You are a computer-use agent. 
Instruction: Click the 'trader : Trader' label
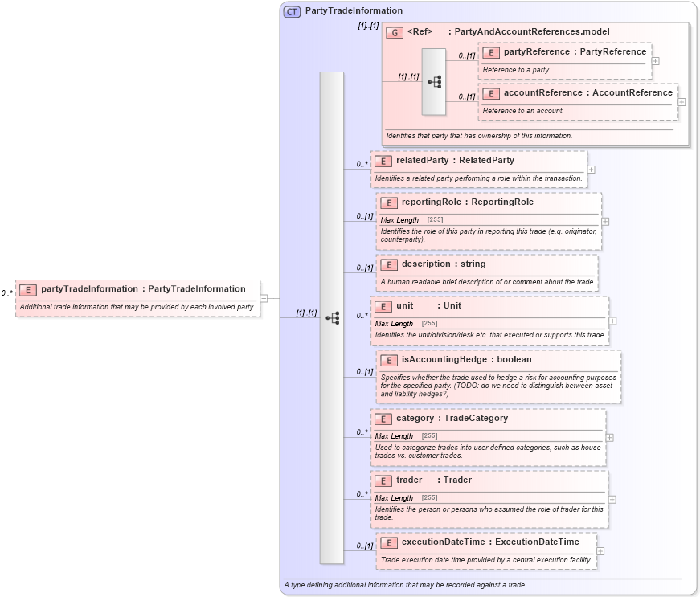click(x=434, y=480)
